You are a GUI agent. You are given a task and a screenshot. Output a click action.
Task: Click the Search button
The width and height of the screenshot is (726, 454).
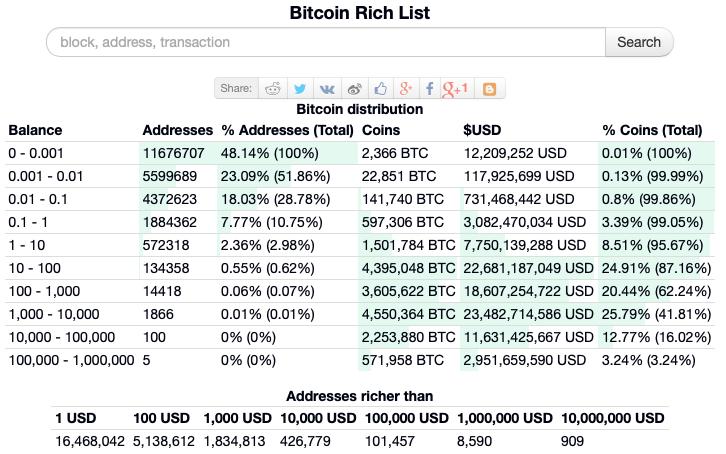(x=638, y=42)
